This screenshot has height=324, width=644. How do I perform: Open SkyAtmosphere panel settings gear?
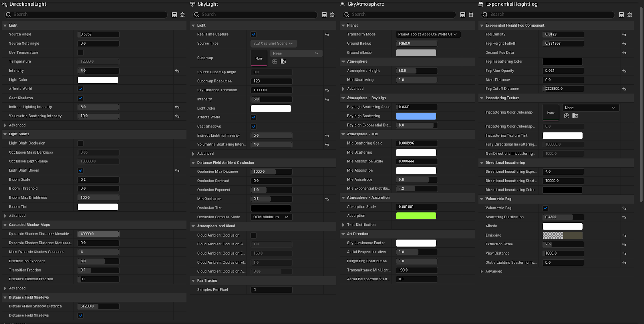[x=471, y=15]
